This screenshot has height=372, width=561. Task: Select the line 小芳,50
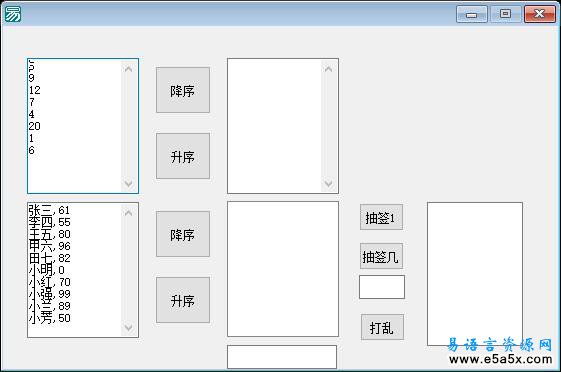49,318
